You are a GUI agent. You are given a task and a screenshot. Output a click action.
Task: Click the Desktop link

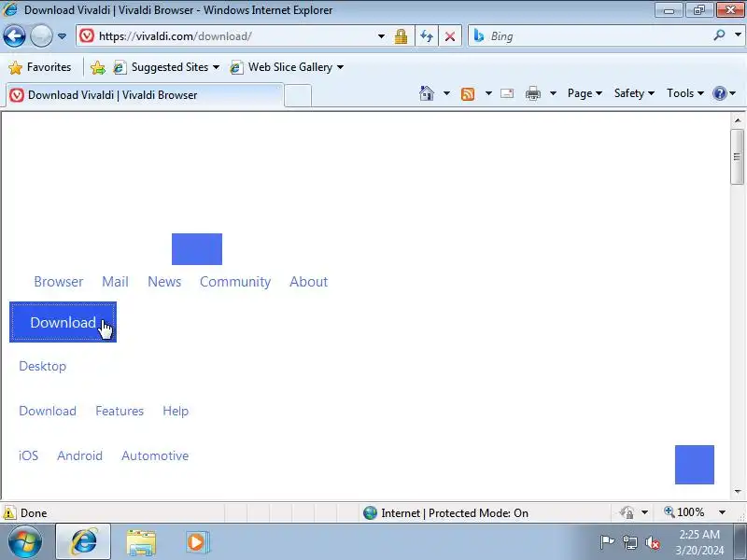pos(42,366)
